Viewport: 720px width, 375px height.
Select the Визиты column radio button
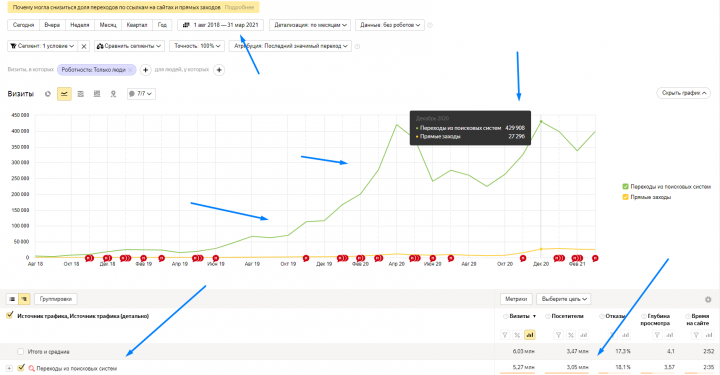[x=506, y=316]
